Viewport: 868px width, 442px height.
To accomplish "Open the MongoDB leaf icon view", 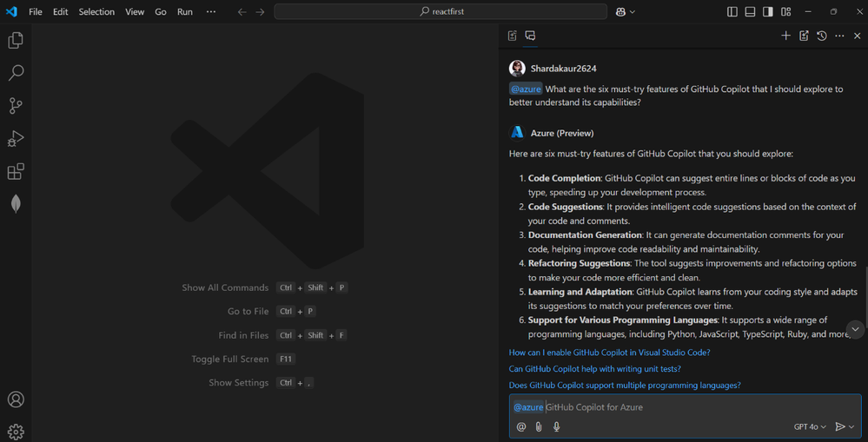I will coord(16,204).
